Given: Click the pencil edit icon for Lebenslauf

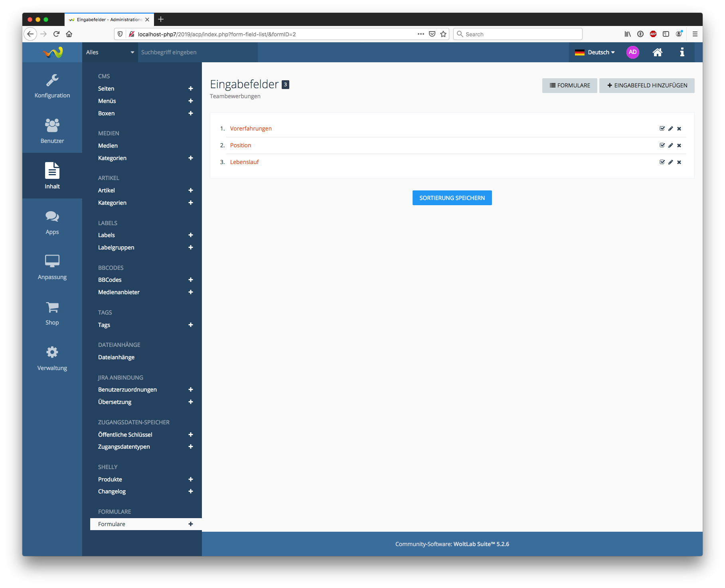Looking at the screenshot, I should click(x=670, y=162).
